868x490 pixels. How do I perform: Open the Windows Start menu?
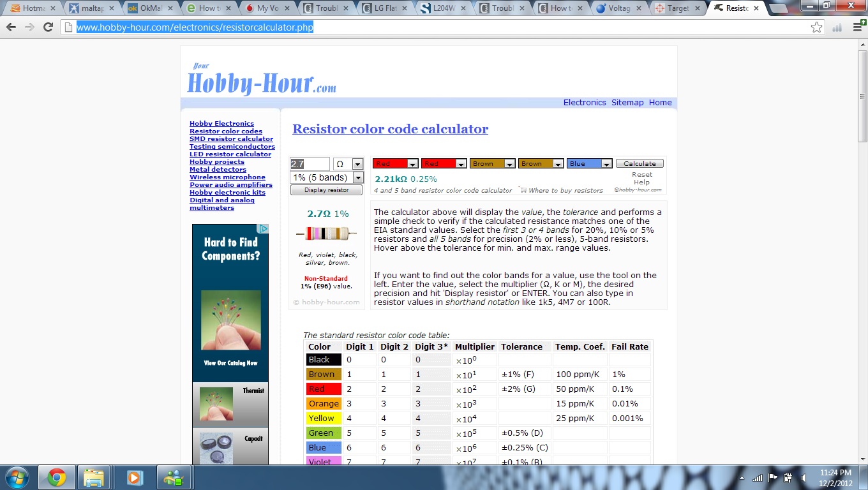[17, 477]
